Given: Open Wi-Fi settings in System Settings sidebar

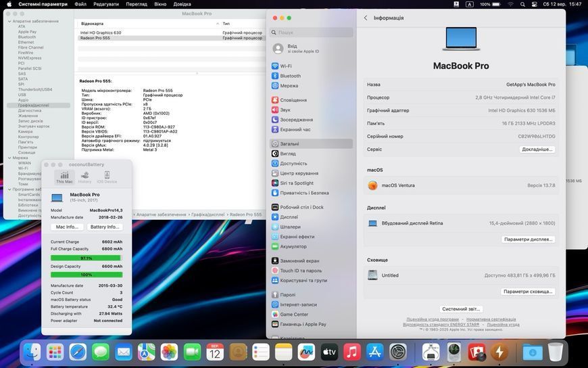Looking at the screenshot, I should tap(286, 66).
